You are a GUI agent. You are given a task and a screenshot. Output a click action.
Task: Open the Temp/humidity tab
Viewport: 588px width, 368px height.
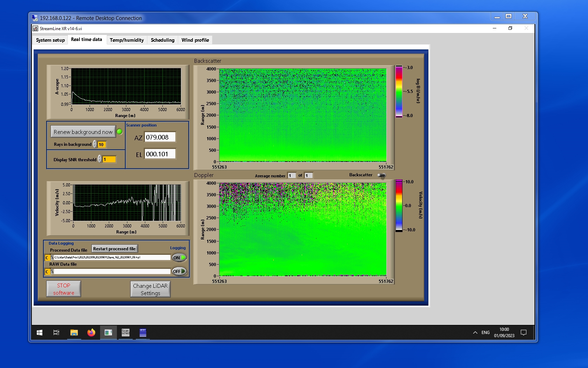[127, 40]
